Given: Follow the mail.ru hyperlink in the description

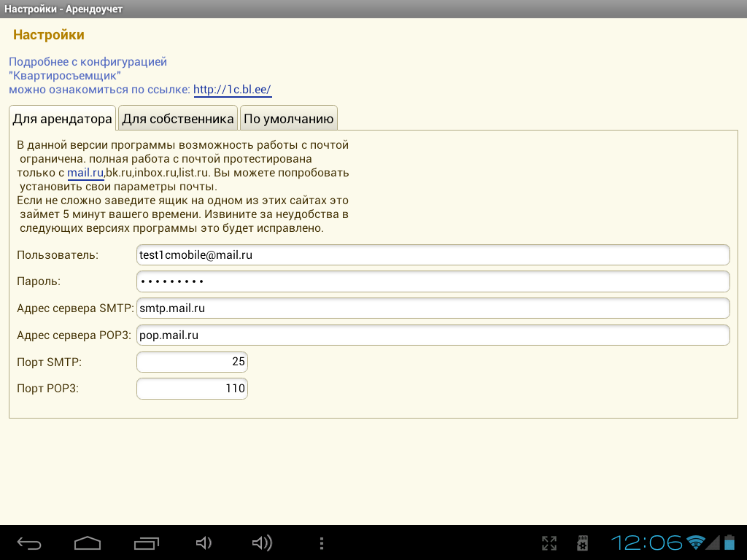Looking at the screenshot, I should click(85, 173).
